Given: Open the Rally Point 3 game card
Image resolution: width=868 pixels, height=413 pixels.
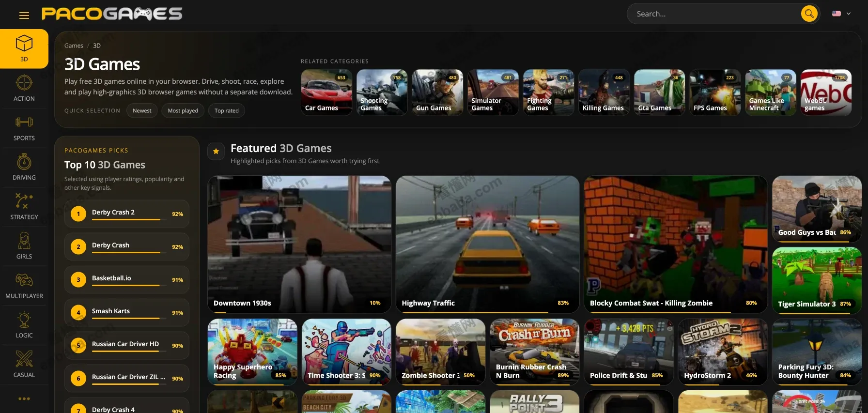Looking at the screenshot, I should click(x=535, y=402).
